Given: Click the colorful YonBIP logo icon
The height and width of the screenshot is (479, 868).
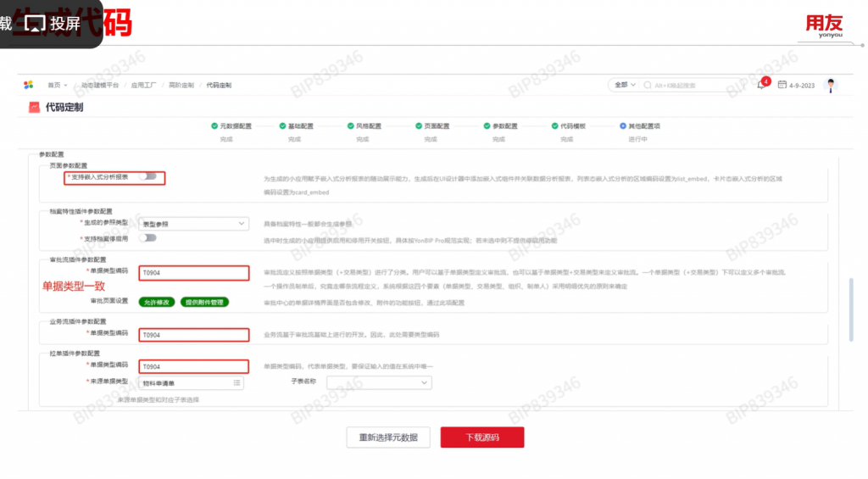Looking at the screenshot, I should [x=28, y=85].
